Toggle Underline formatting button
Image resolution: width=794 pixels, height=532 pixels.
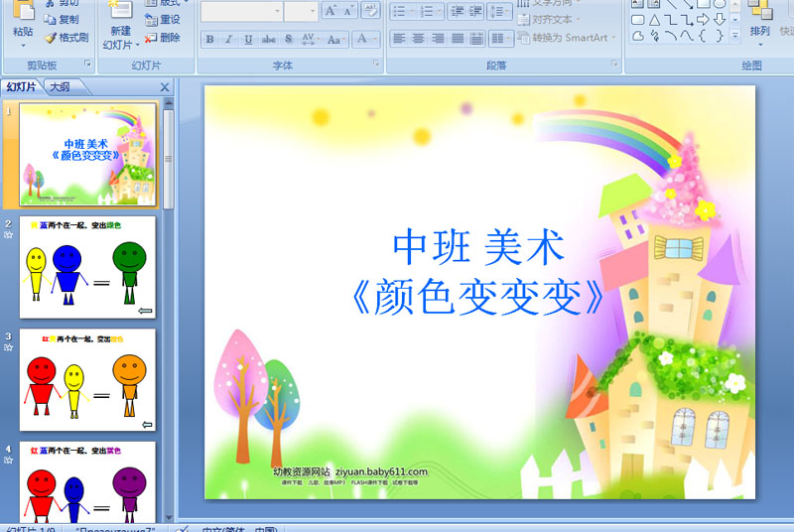[248, 39]
